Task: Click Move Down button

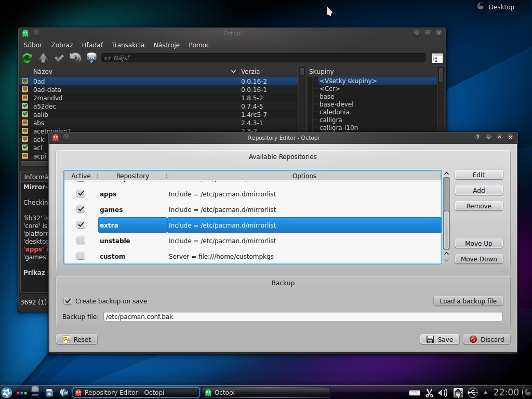Action: coord(478,259)
